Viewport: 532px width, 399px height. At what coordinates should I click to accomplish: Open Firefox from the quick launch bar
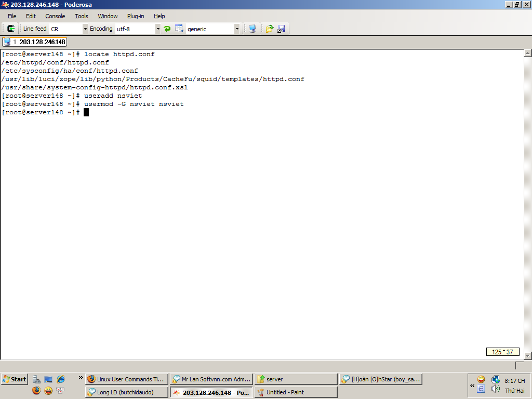36,391
